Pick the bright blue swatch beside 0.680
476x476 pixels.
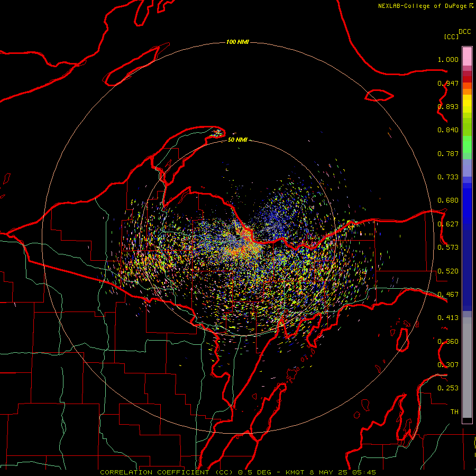467,204
